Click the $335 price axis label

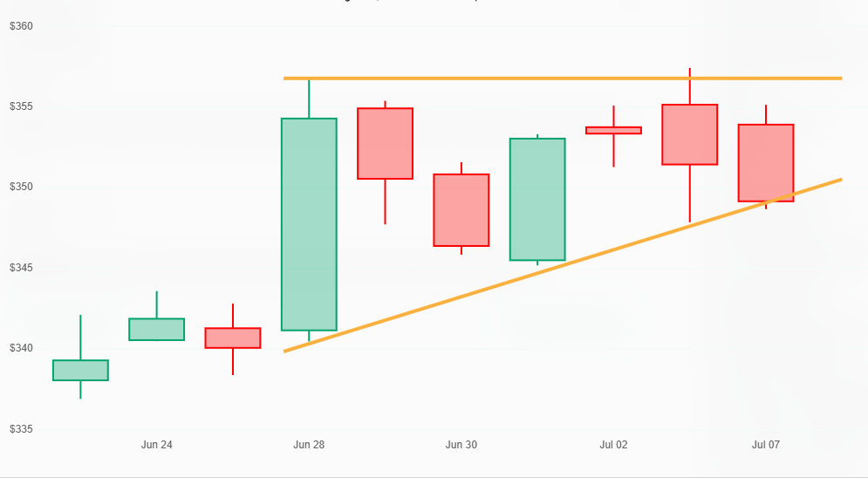21,429
